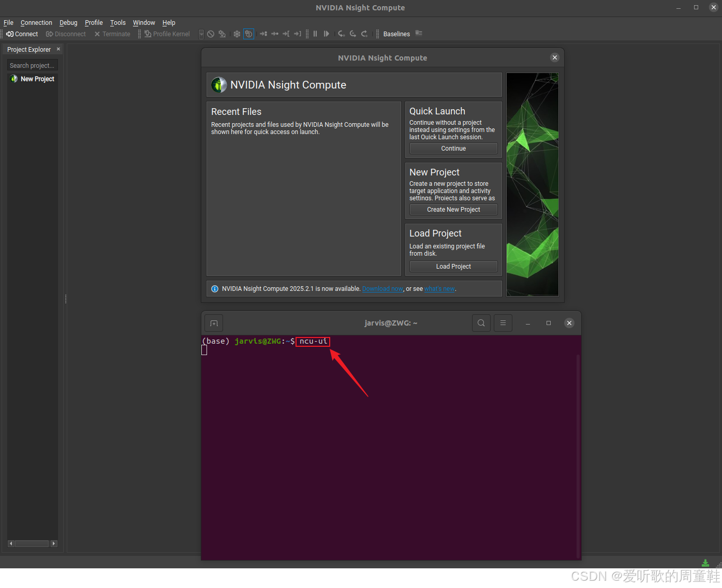Click the Recent Files heading text
722x588 pixels.
coord(236,112)
